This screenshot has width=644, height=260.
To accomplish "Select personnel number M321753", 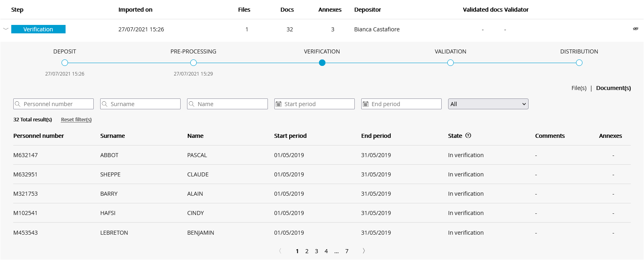I will [x=26, y=194].
